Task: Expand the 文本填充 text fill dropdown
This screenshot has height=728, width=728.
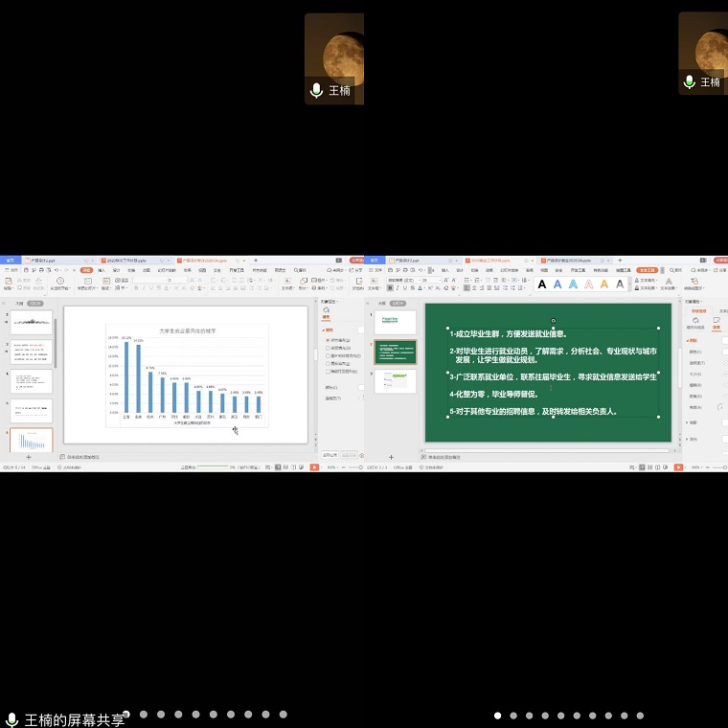Action: [x=654, y=280]
